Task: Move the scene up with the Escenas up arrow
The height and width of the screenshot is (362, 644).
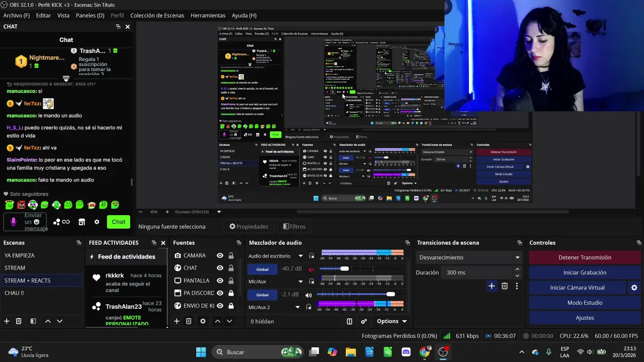Action: [x=48, y=321]
